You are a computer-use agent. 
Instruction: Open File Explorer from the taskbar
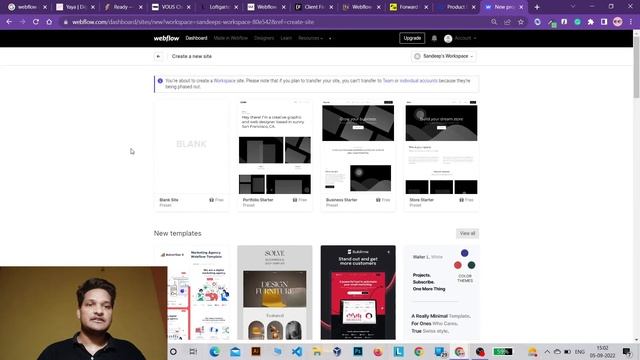coord(317,351)
